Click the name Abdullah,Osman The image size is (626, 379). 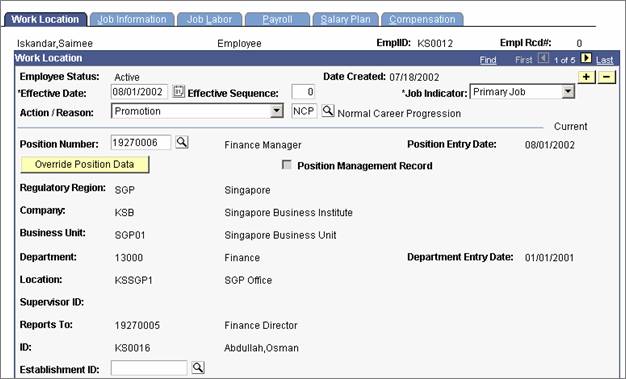261,348
